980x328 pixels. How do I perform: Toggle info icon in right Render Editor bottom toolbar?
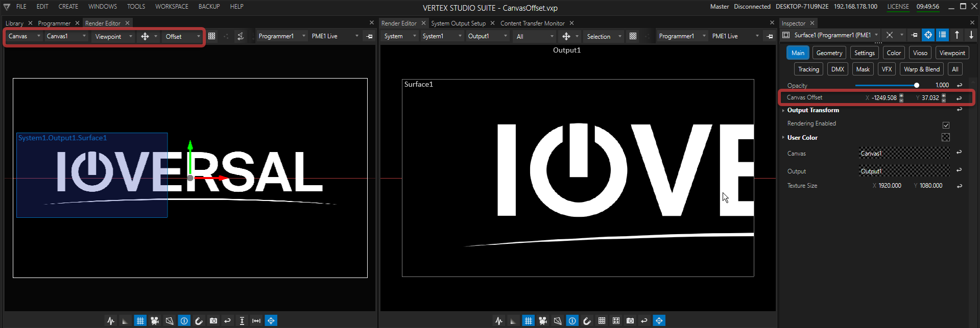[x=572, y=321]
